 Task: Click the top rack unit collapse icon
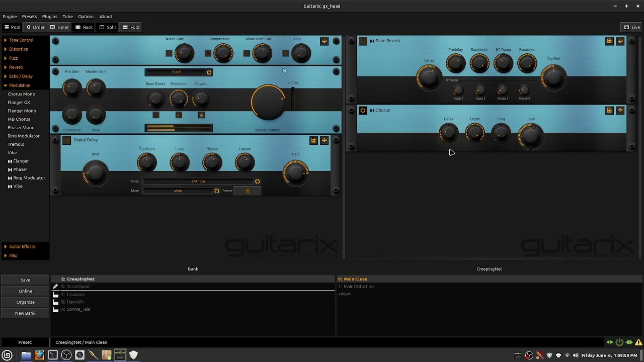pyautogui.click(x=324, y=41)
